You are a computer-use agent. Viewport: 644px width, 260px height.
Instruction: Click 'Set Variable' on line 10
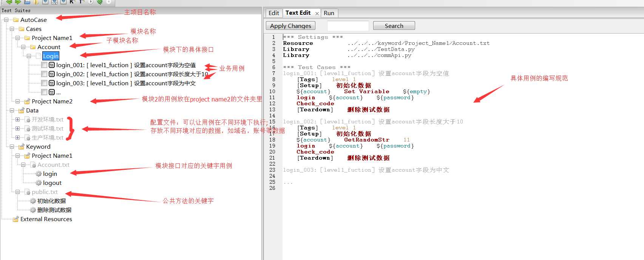point(366,91)
